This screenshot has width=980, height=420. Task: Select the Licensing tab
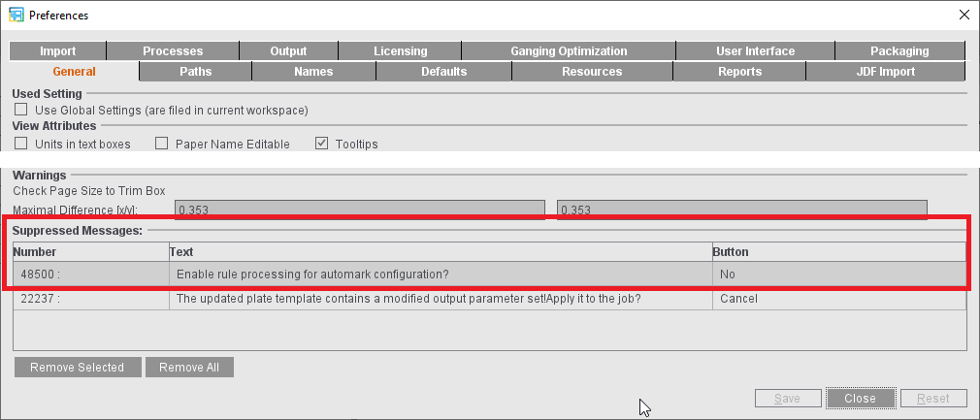coord(400,51)
